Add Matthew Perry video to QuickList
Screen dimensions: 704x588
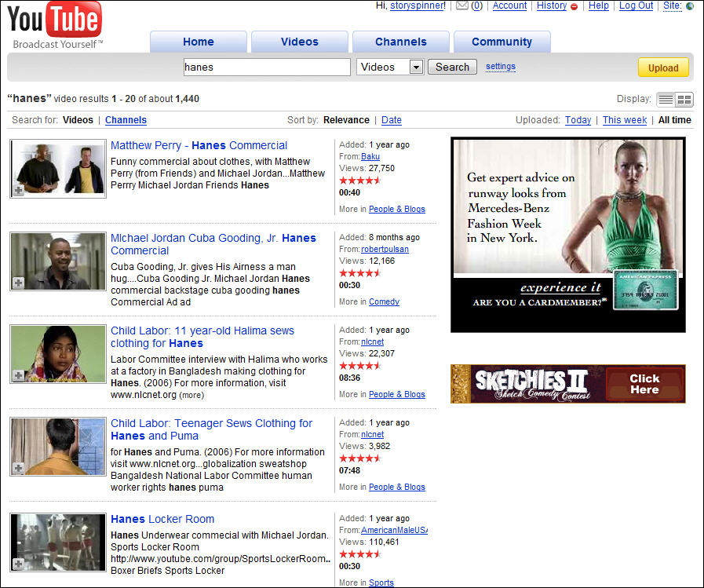(18, 191)
